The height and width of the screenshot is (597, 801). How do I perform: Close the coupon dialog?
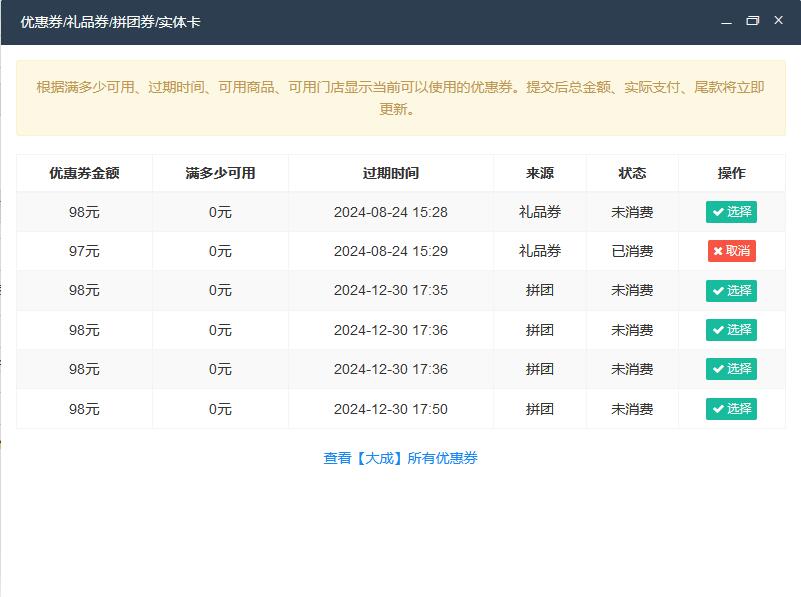pyautogui.click(x=778, y=21)
